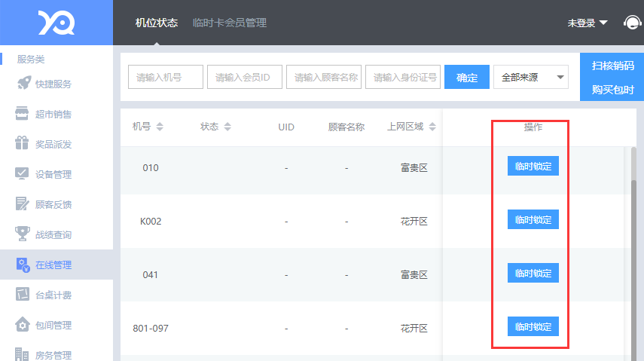Click the app logo in the top left

56,23
